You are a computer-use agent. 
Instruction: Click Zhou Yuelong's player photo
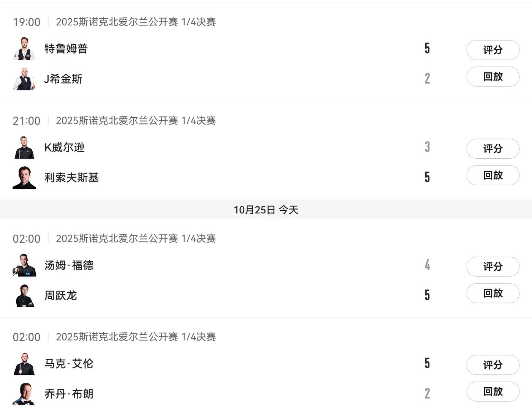tap(24, 295)
